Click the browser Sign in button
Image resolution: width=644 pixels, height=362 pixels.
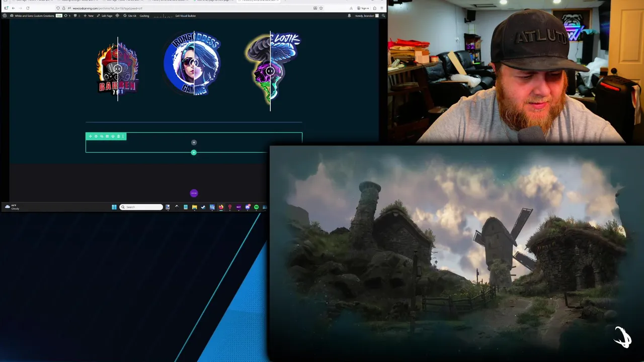click(363, 8)
